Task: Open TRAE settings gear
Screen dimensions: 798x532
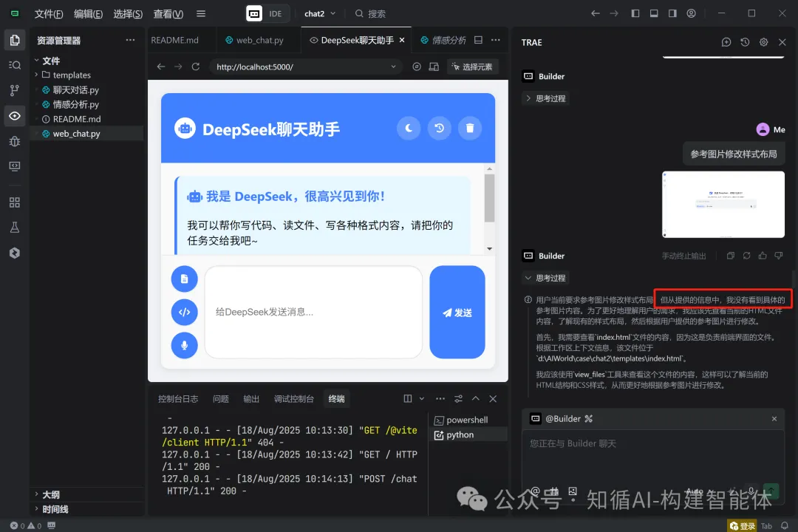Action: [x=763, y=42]
